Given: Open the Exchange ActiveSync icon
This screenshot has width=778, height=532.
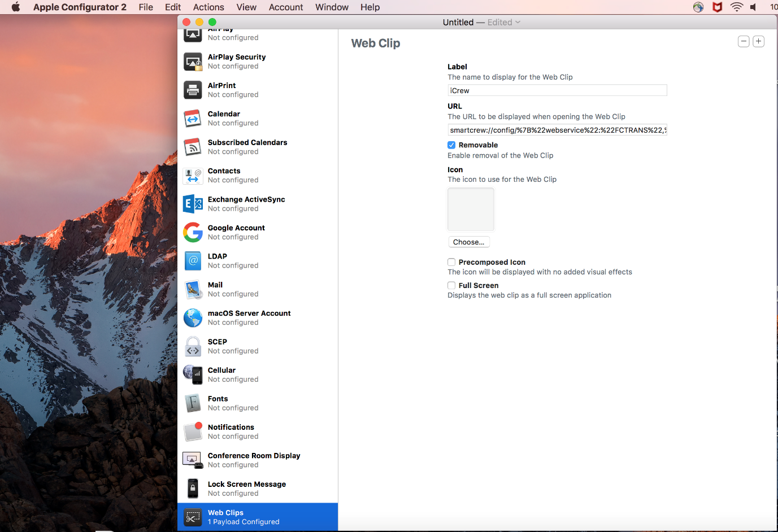Looking at the screenshot, I should (193, 204).
